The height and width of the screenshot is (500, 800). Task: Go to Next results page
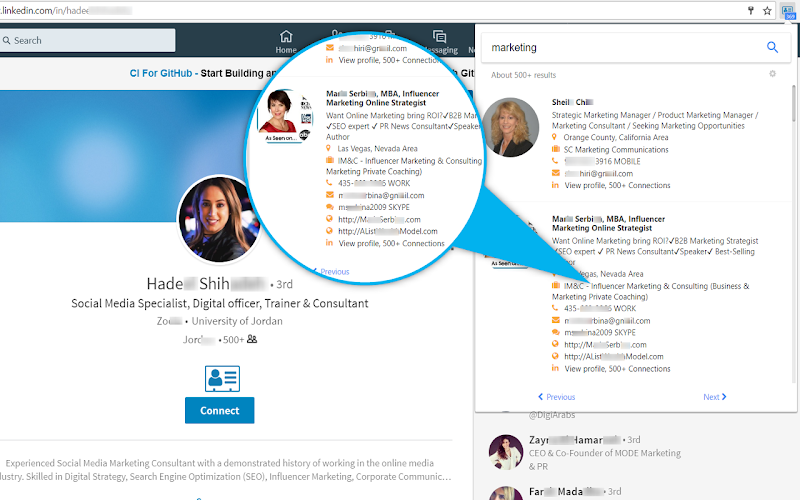click(714, 397)
